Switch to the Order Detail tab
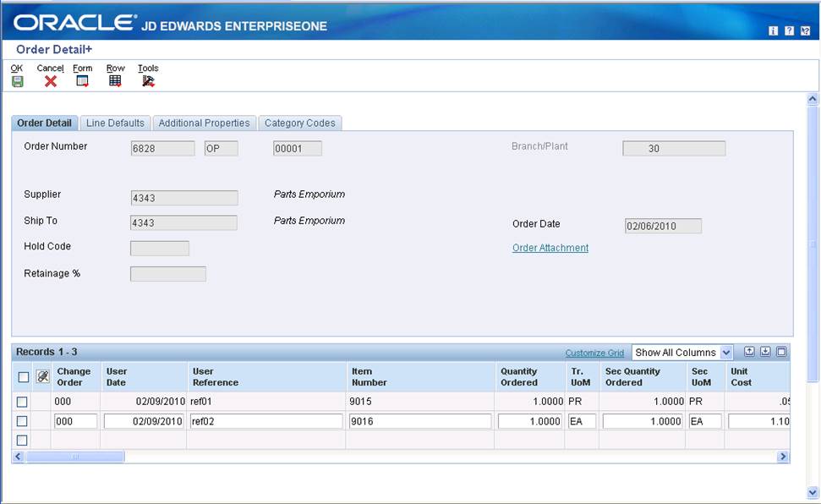This screenshot has height=504, width=821. pyautogui.click(x=45, y=123)
